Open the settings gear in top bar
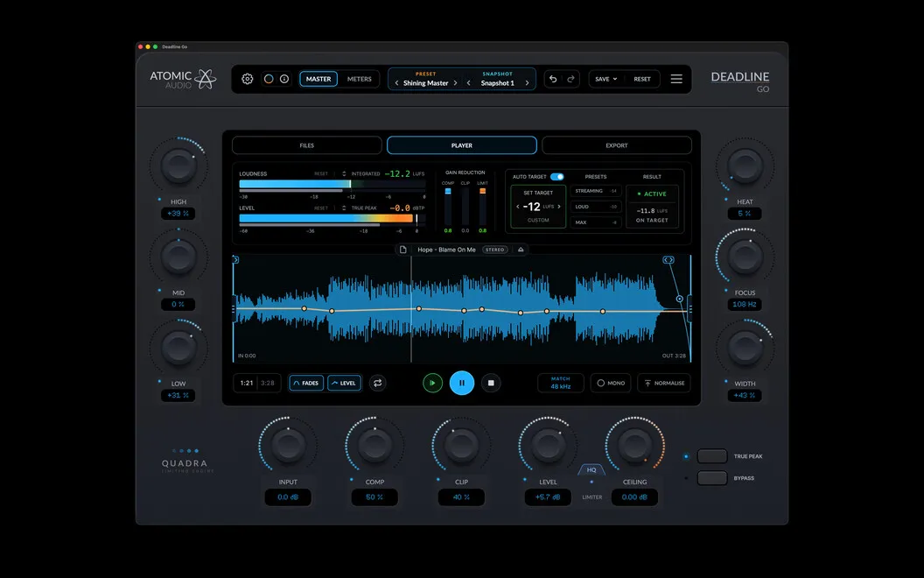 coord(247,79)
